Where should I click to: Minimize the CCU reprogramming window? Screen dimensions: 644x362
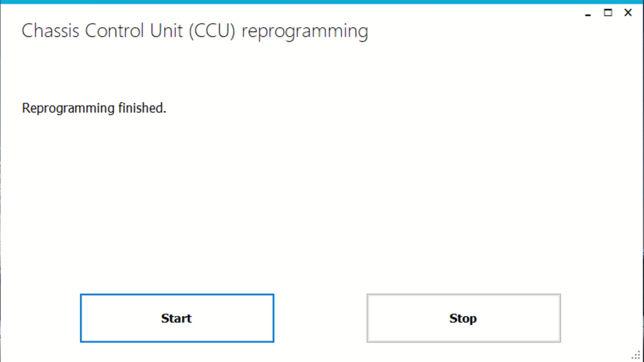tap(589, 13)
